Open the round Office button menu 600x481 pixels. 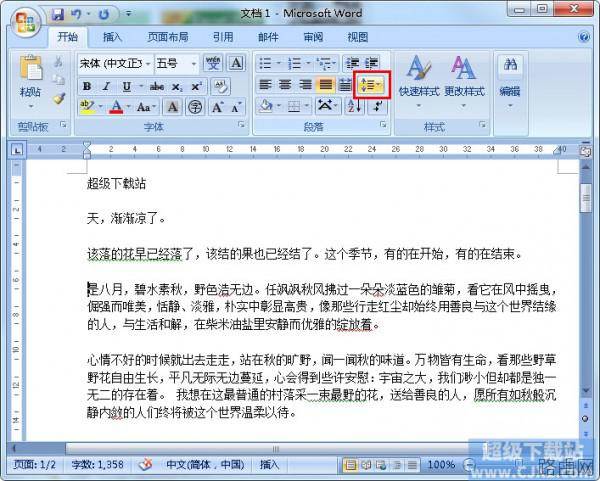click(25, 21)
